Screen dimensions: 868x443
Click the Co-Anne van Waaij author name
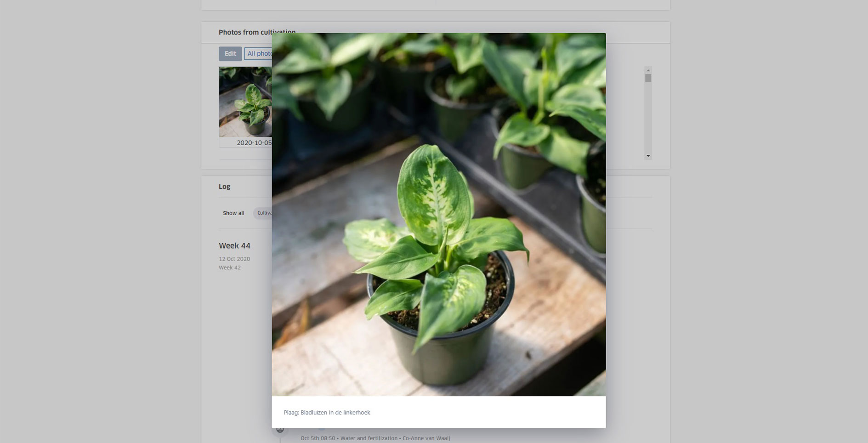tap(426, 438)
